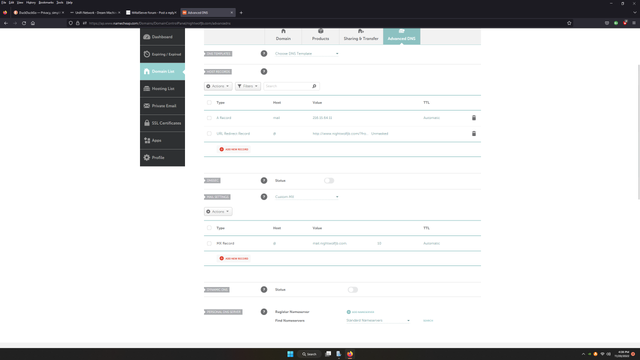This screenshot has width=640, height=360.
Task: Click the Add Nameserver link
Action: click(x=360, y=312)
